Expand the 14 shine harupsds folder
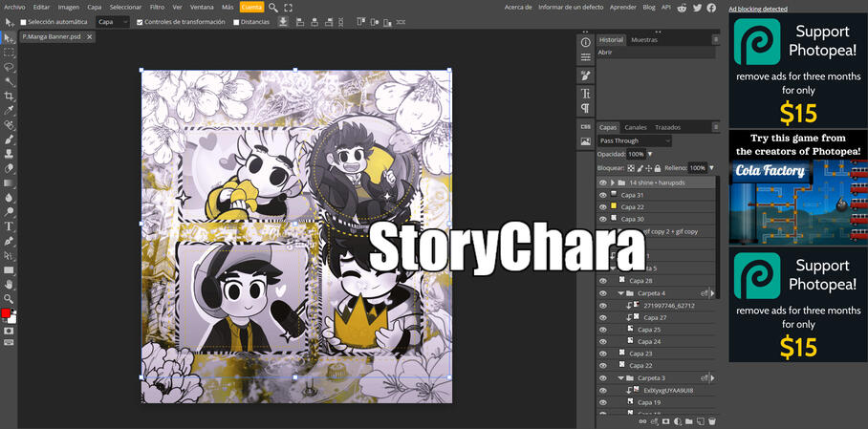 pyautogui.click(x=612, y=182)
